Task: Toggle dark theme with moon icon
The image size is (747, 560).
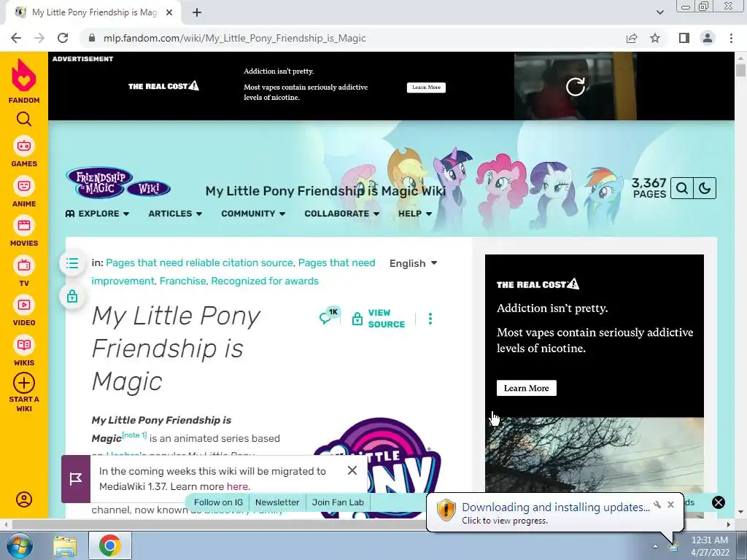Action: (x=705, y=188)
